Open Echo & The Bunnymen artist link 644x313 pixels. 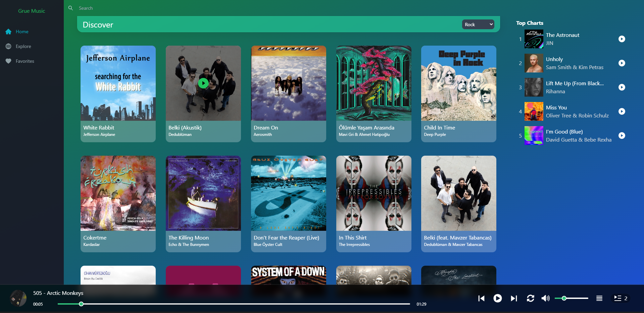pos(189,245)
